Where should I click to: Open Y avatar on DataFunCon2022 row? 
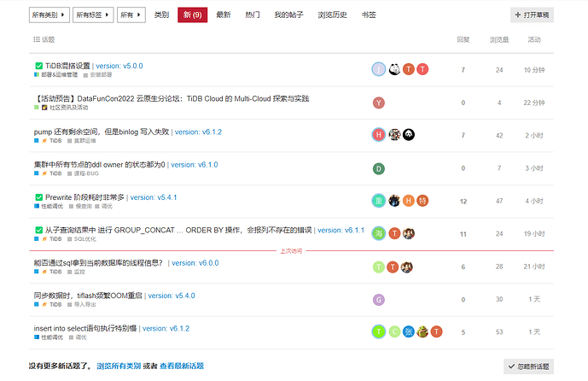click(x=379, y=103)
